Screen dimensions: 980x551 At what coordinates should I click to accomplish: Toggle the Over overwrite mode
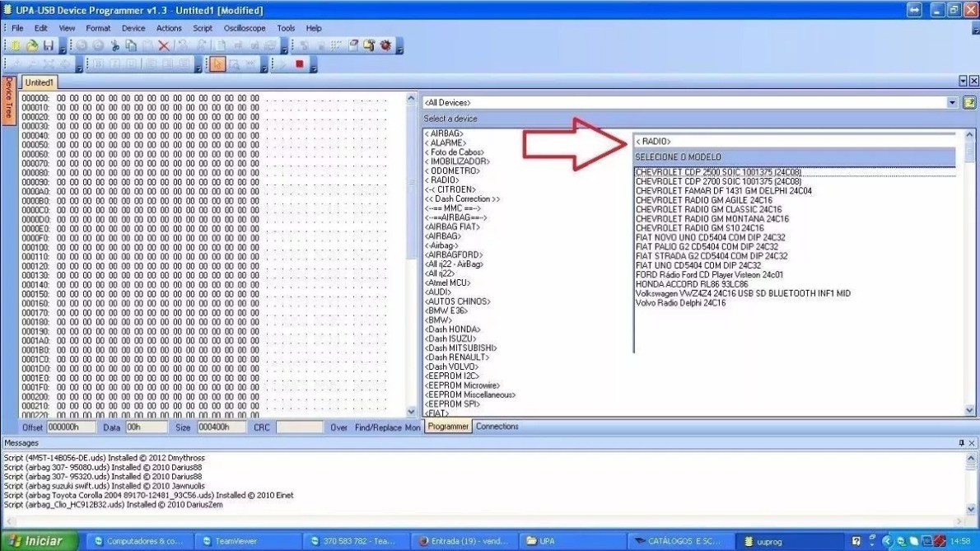338,427
